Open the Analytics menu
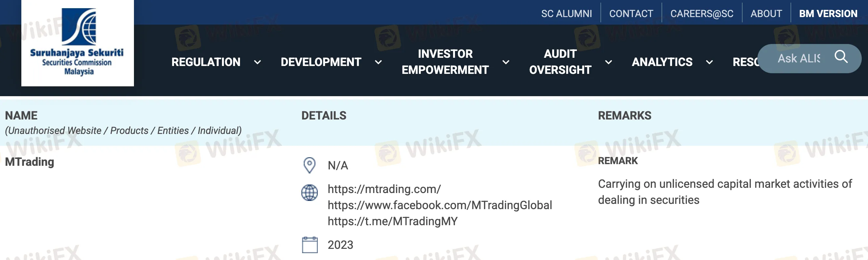The image size is (868, 260). click(x=662, y=62)
